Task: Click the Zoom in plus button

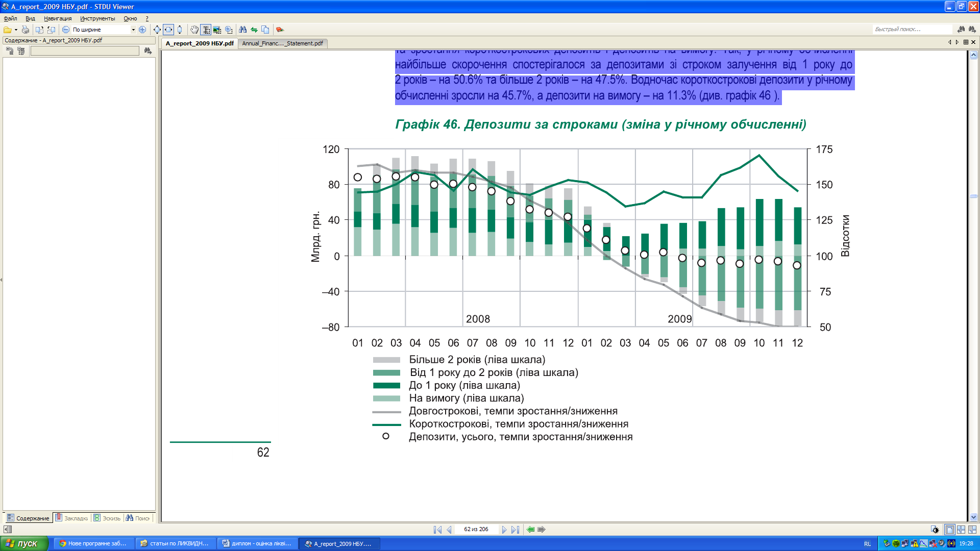Action: [x=142, y=30]
